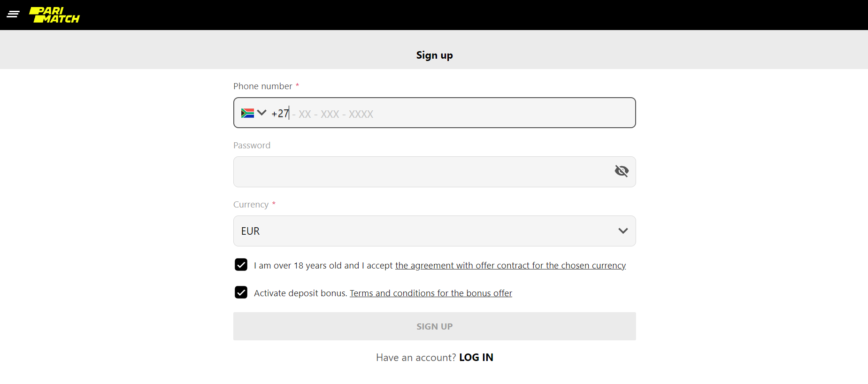
Task: Click inside the Password field
Action: [422, 172]
